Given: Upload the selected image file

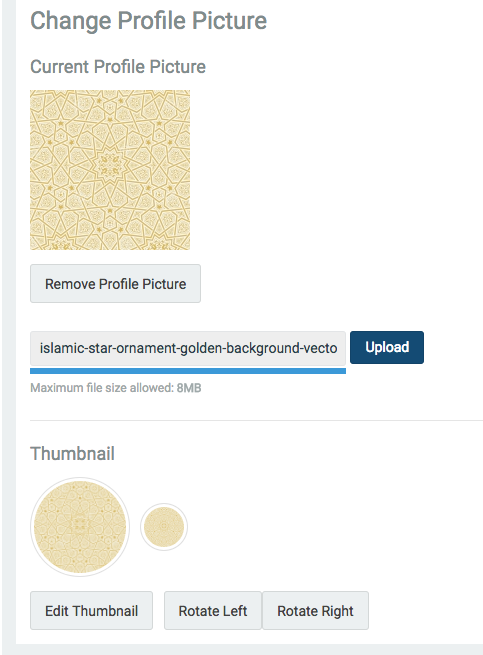Looking at the screenshot, I should (x=387, y=348).
